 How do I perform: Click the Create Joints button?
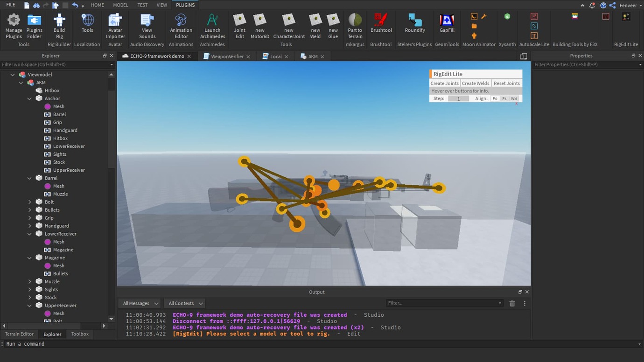(x=444, y=84)
